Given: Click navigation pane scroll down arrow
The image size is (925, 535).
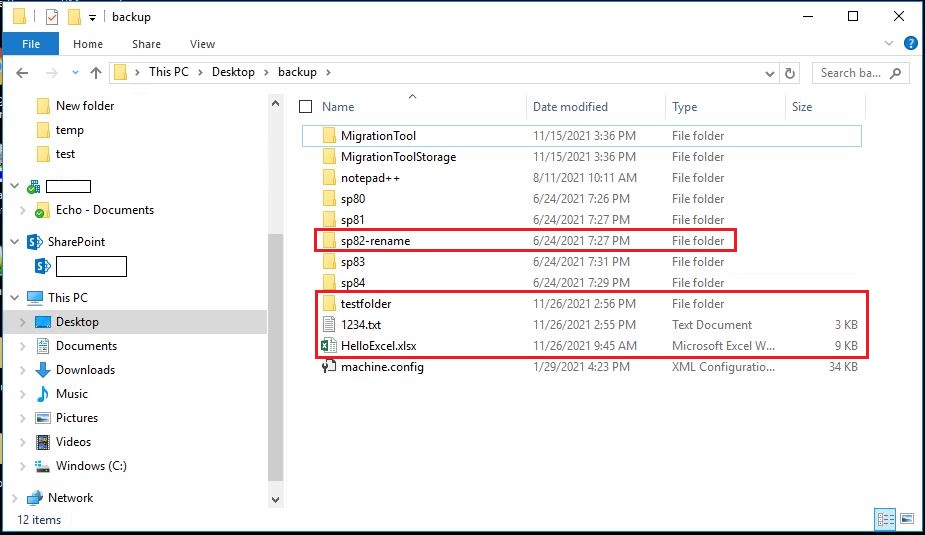Looking at the screenshot, I should coord(275,500).
